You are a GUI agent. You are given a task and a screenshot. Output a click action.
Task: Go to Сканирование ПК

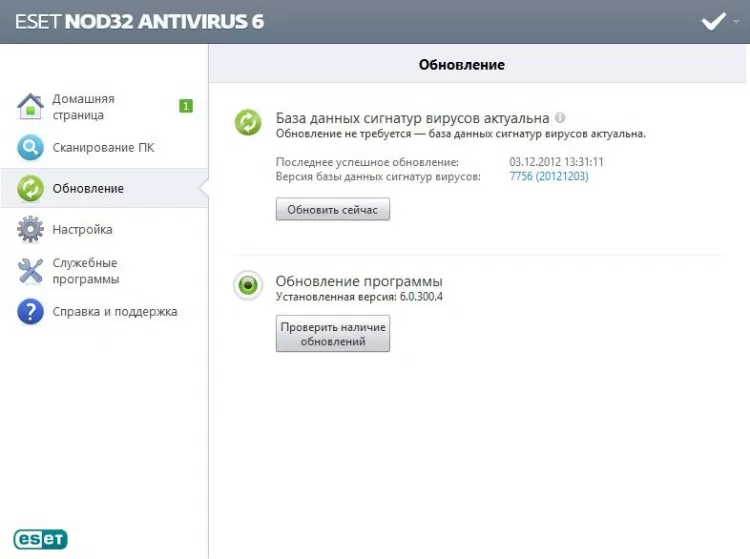click(x=104, y=147)
